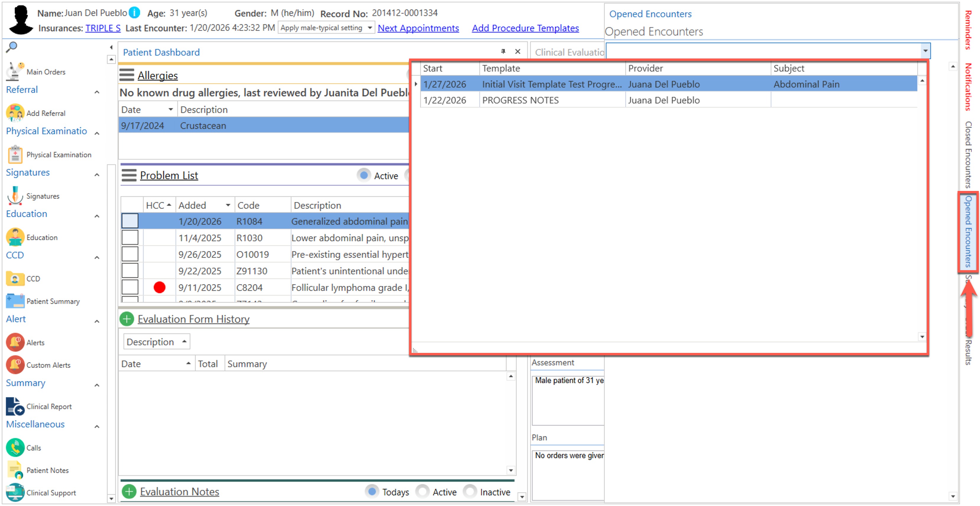Switch to Closed Encounters side tab

click(x=968, y=155)
